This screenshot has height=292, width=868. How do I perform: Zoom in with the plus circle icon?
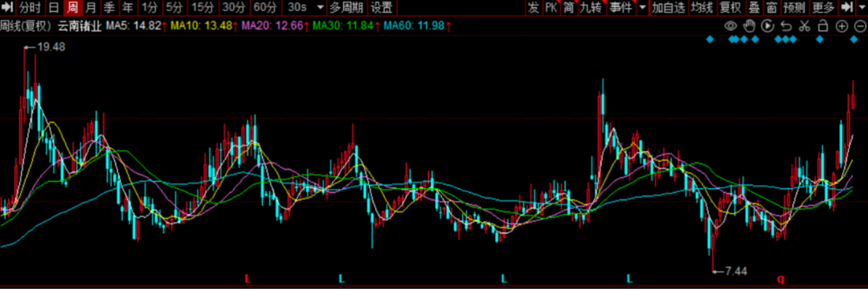pos(841,26)
